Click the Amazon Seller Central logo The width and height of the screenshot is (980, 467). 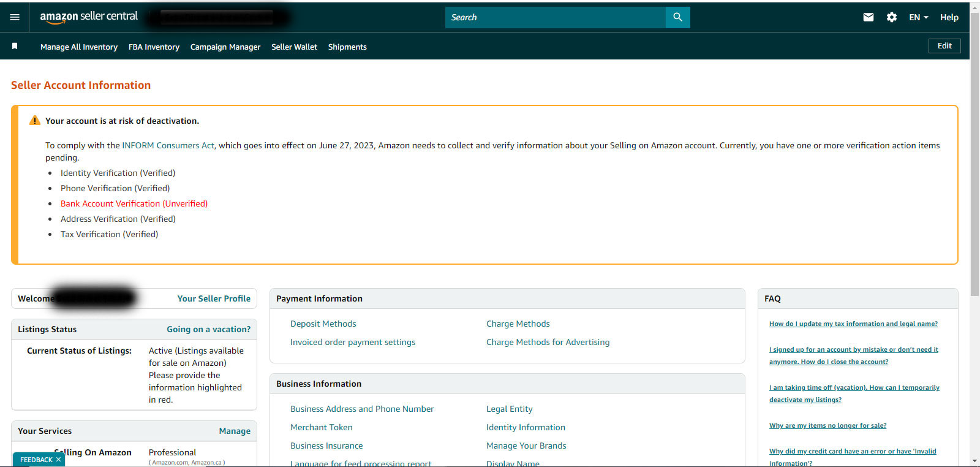[x=89, y=17]
